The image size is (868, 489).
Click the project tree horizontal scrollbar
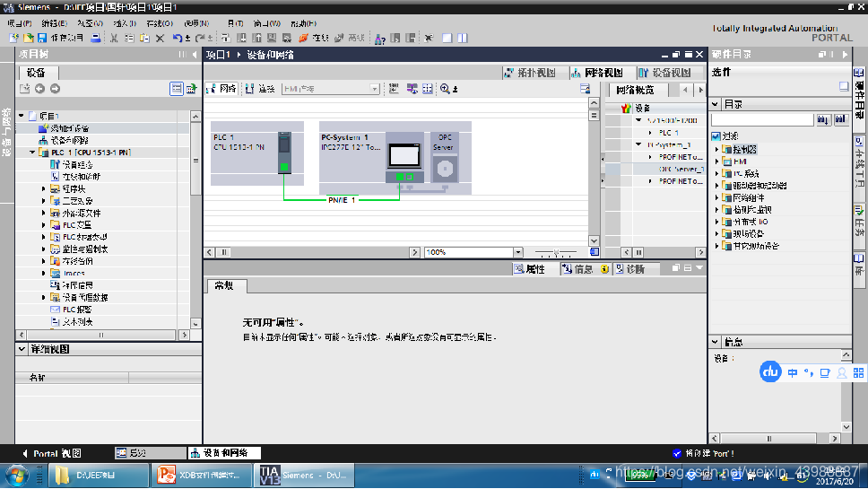100,335
